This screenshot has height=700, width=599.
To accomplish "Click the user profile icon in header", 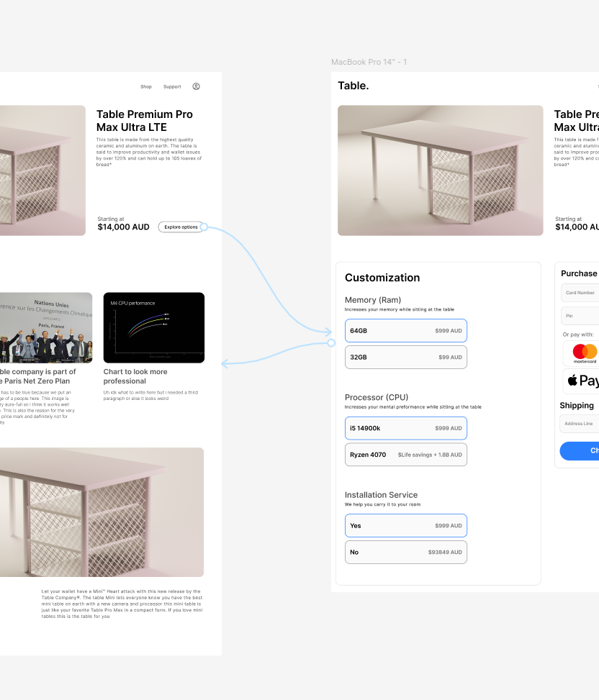I will coord(196,86).
